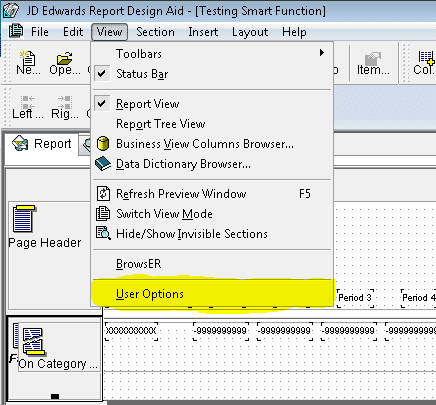
Task: Click the Toolbars menu item text
Action: pyautogui.click(x=139, y=54)
